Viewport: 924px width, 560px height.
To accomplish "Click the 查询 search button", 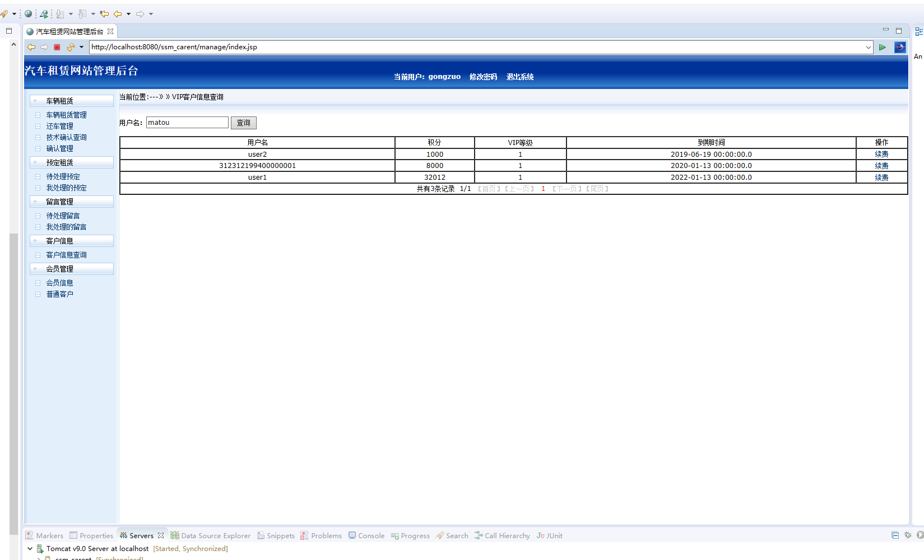I will 244,123.
